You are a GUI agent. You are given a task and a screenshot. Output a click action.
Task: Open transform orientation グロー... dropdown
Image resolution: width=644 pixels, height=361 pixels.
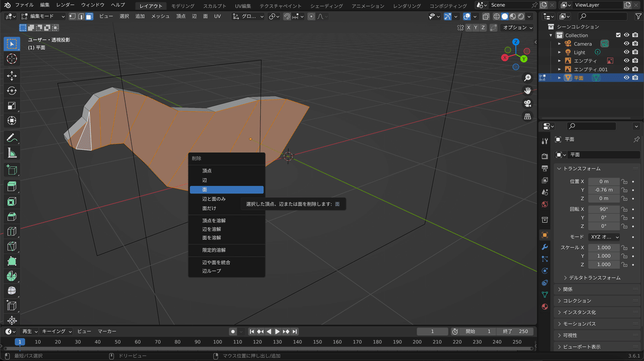(248, 16)
